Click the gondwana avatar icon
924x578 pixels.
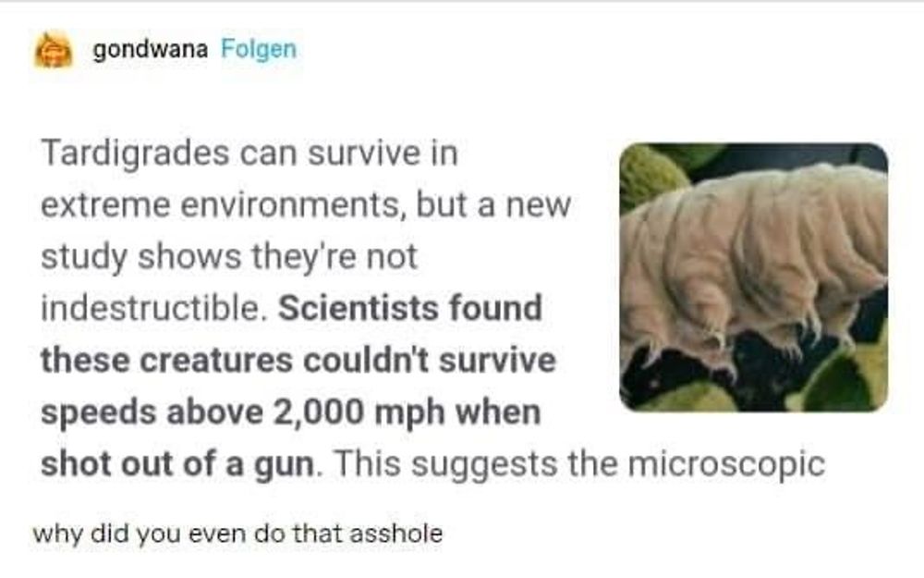click(x=53, y=50)
